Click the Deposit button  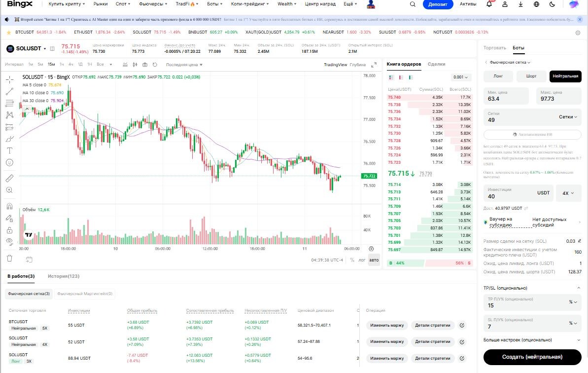[438, 4]
